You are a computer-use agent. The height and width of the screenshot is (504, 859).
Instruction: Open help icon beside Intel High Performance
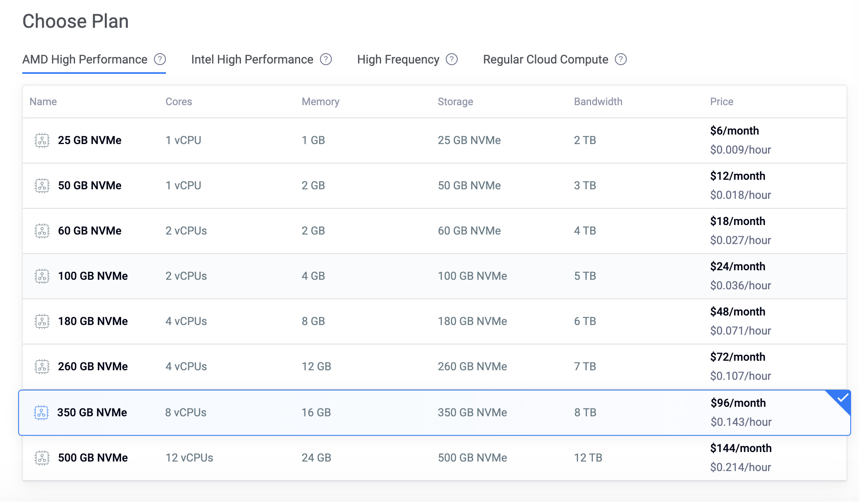click(x=326, y=60)
